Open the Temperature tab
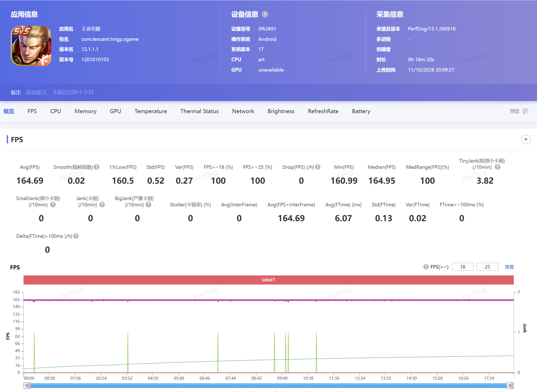This screenshot has width=537, height=392. pos(151,111)
